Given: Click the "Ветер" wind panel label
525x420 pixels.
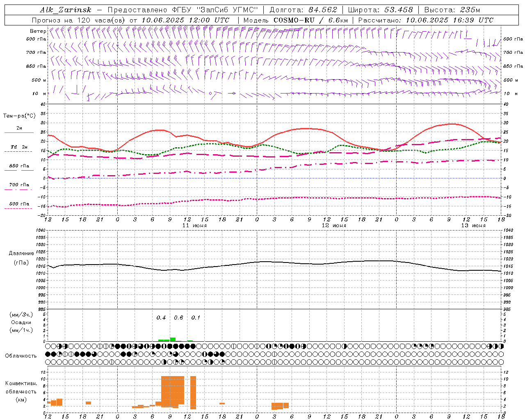Looking at the screenshot, I should (x=38, y=31).
